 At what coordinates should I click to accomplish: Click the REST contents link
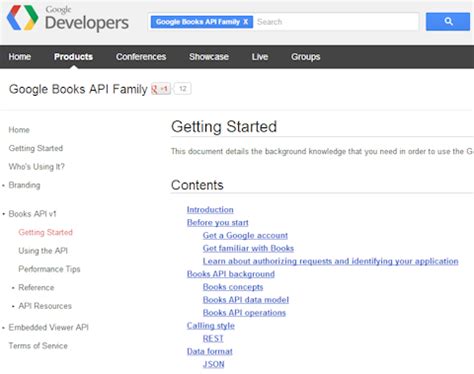pyautogui.click(x=213, y=339)
